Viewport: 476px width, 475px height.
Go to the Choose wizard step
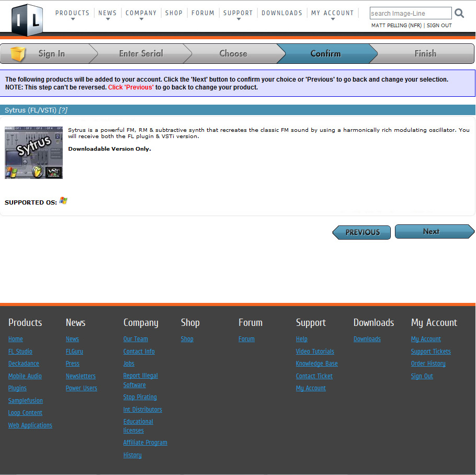[233, 54]
